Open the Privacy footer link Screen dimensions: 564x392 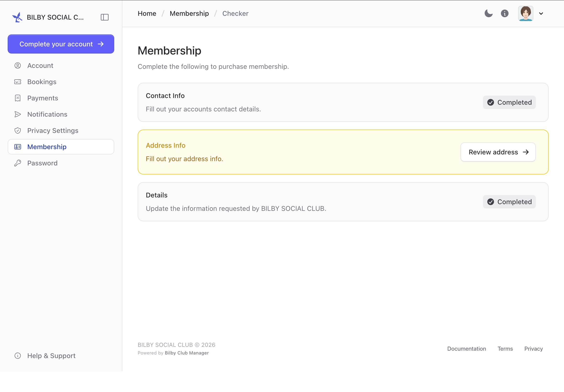533,348
